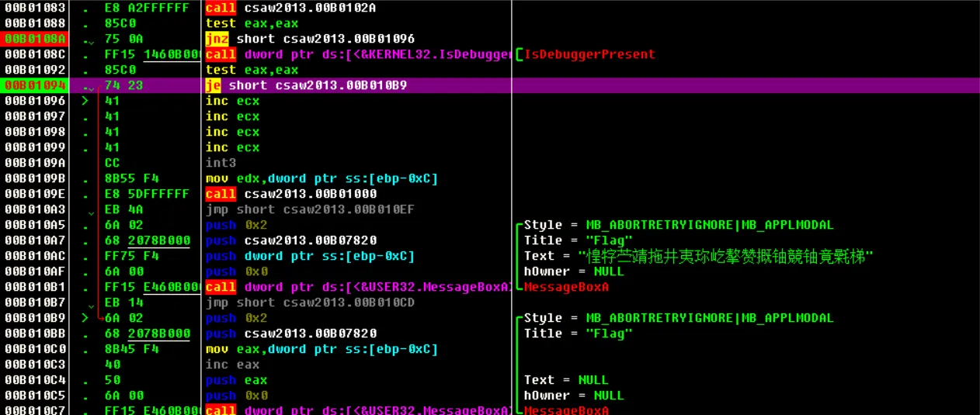The image size is (980, 415).
Task: Select address 00B010AF
Action: point(35,271)
